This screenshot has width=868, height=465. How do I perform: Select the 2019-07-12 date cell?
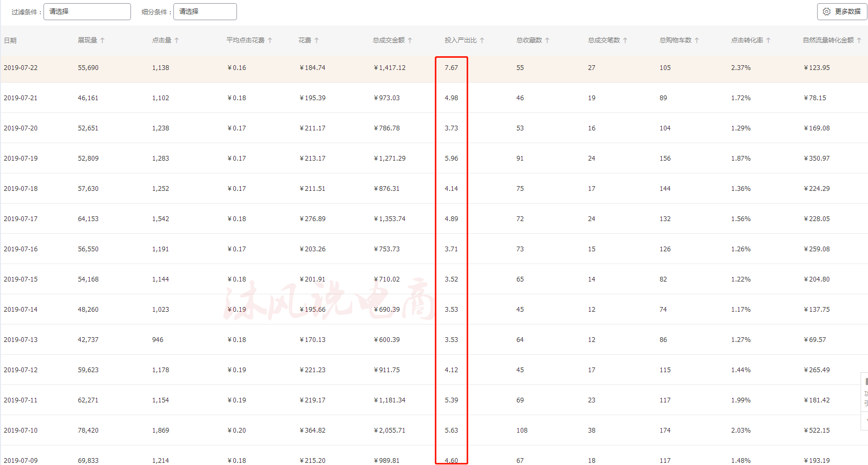[21, 370]
